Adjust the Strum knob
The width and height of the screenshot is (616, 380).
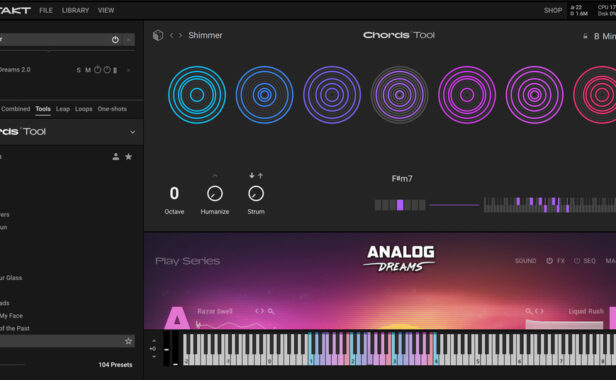pyautogui.click(x=256, y=193)
